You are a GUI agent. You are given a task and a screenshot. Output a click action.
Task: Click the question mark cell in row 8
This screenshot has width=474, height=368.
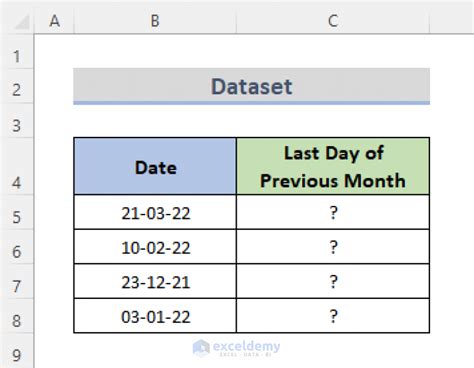(x=333, y=316)
